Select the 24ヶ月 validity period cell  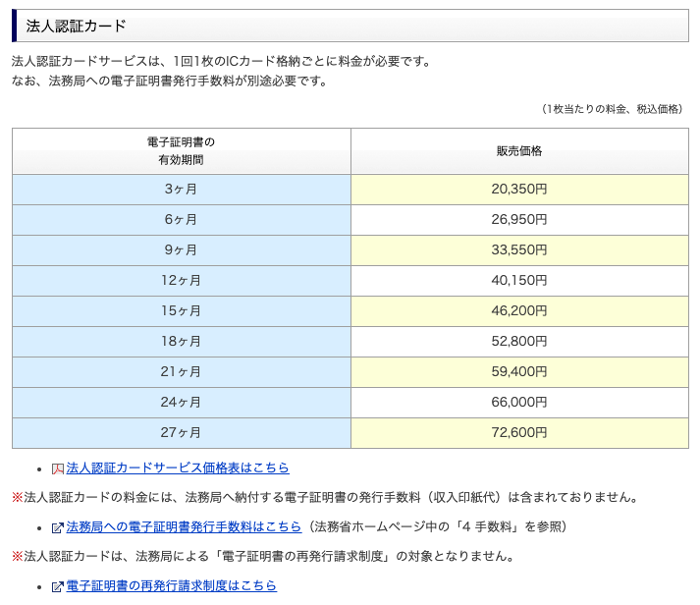coord(181,403)
